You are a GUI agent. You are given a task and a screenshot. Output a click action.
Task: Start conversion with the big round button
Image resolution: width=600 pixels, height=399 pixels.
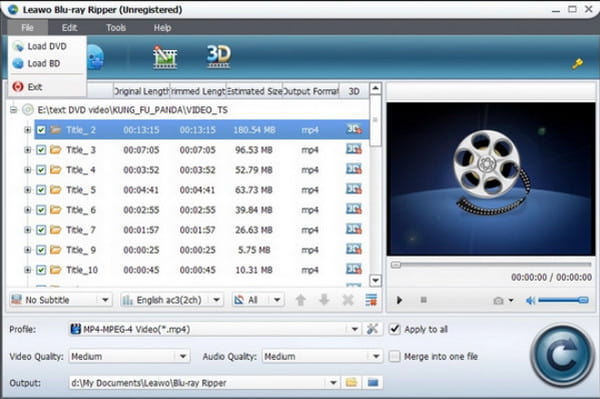point(562,355)
